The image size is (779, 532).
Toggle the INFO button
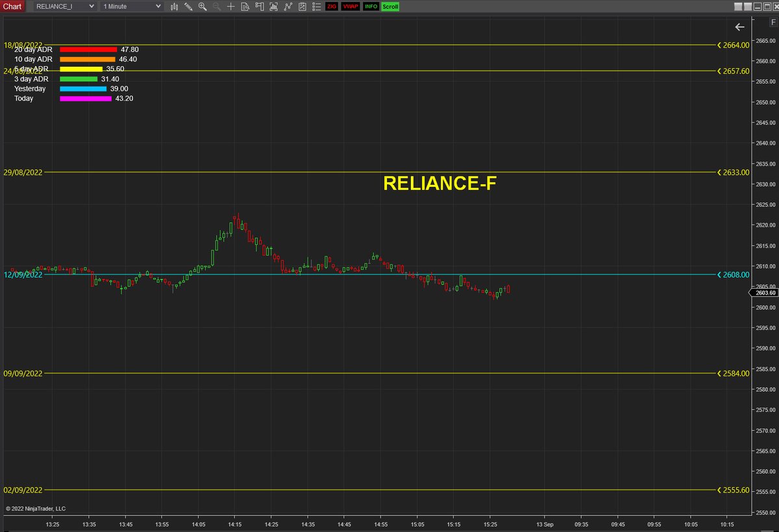(371, 6)
